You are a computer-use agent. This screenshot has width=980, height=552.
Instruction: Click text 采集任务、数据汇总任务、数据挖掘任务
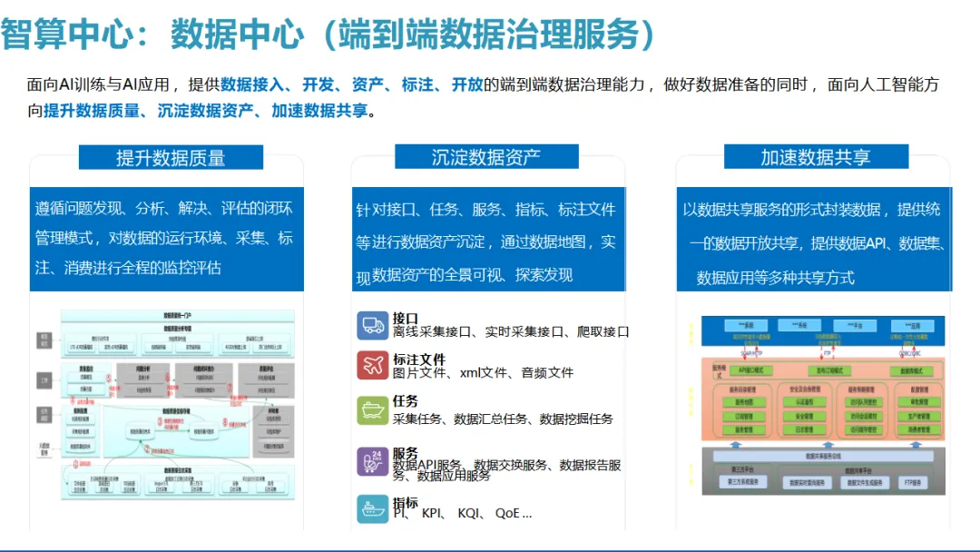(x=503, y=419)
